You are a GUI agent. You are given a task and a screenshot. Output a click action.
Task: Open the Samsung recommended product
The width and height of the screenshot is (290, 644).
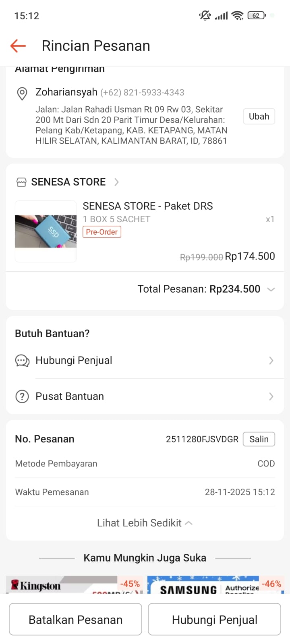215,585
